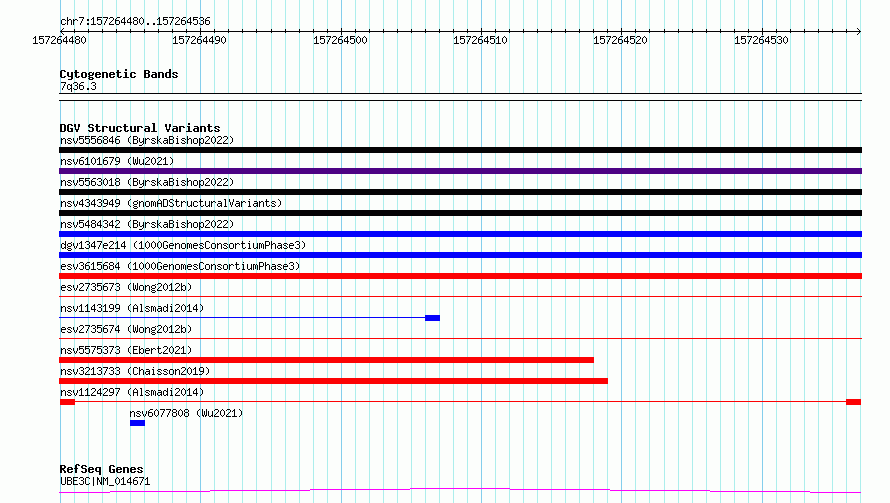Open the nsv4343949 (gnomADStructuralVariants) label

click(171, 203)
